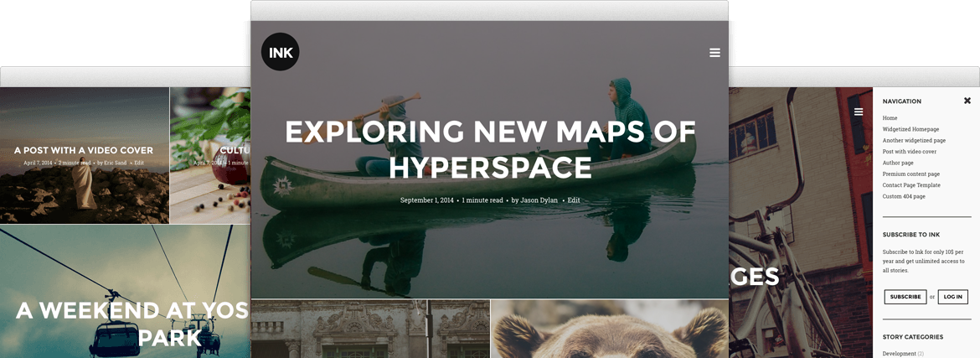Open Widgetized Homepage link
Viewport: 980px width, 358px height.
(x=910, y=129)
